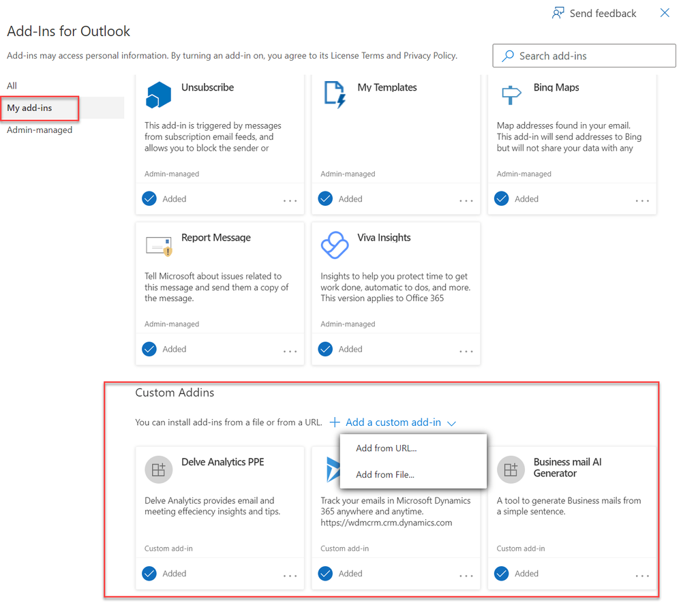Open more options for My Templates
This screenshot has width=681, height=616.
click(x=466, y=200)
